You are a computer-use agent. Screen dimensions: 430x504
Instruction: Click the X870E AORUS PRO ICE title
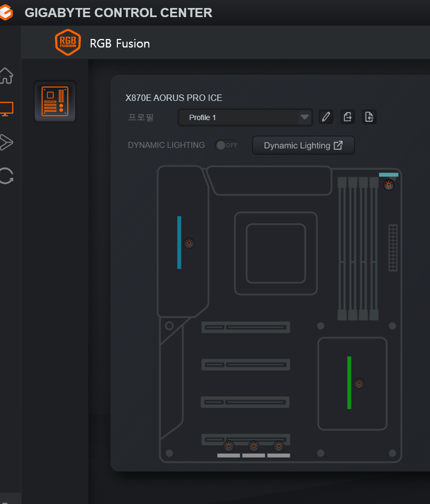[x=174, y=98]
